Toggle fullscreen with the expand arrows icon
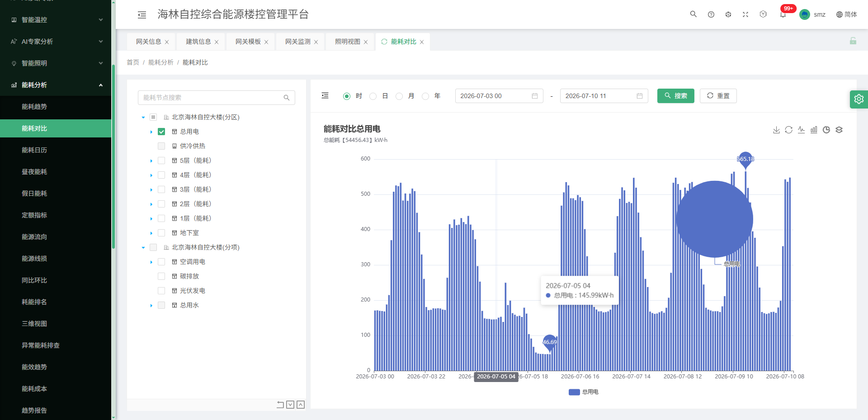The width and height of the screenshot is (868, 420). click(745, 14)
